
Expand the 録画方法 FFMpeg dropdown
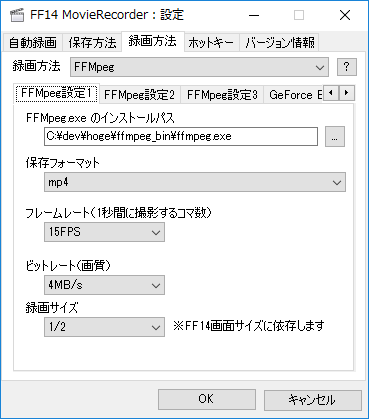tap(199, 67)
